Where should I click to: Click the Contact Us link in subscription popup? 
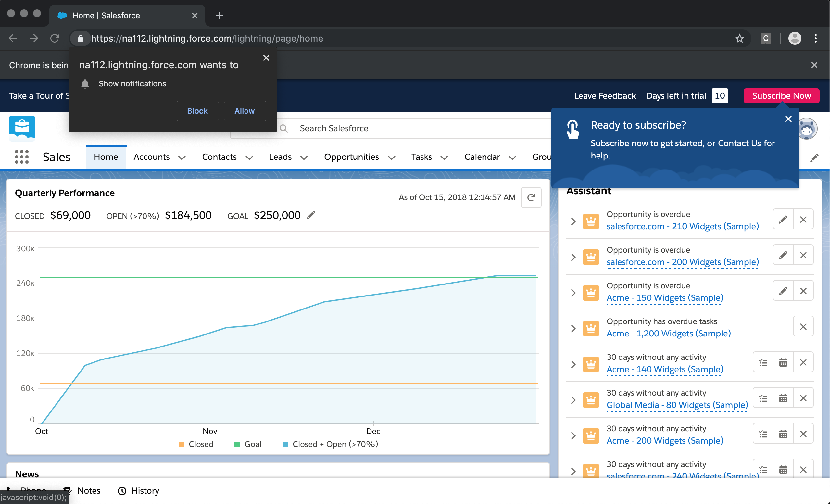coord(739,143)
